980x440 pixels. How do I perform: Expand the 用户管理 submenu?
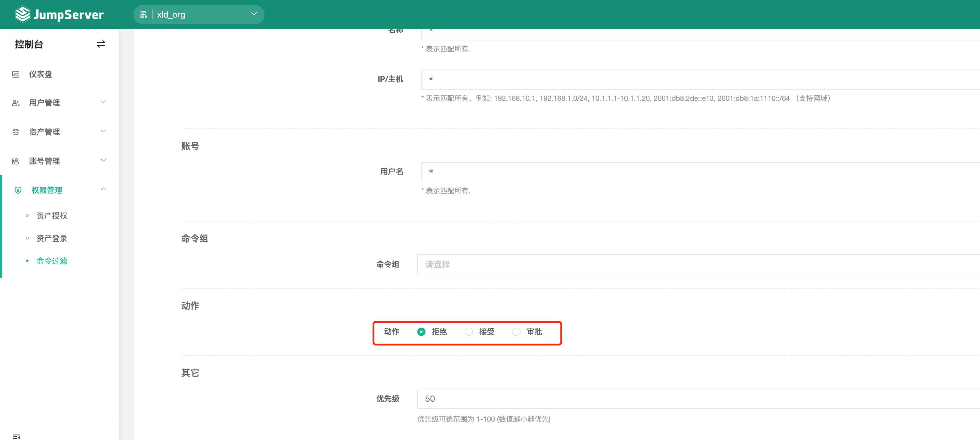[103, 102]
